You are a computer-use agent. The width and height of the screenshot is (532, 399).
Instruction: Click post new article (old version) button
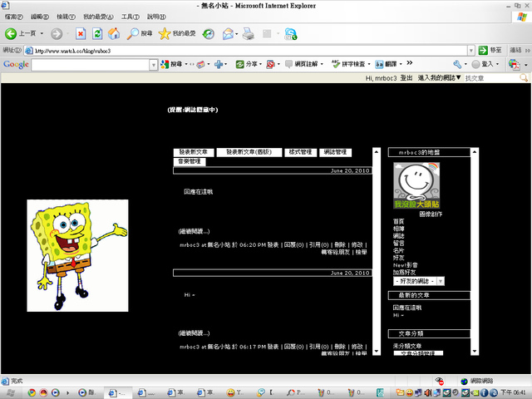coord(249,152)
